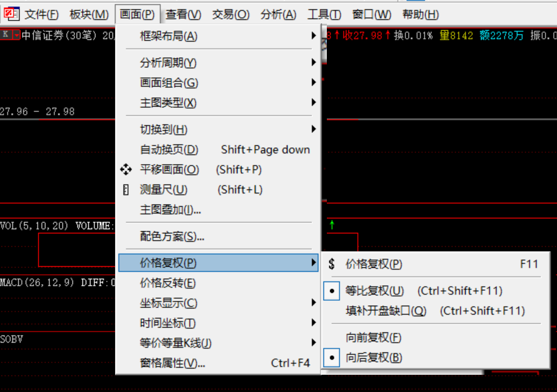
Task: Open the 板块(M) menu
Action: pos(89,14)
